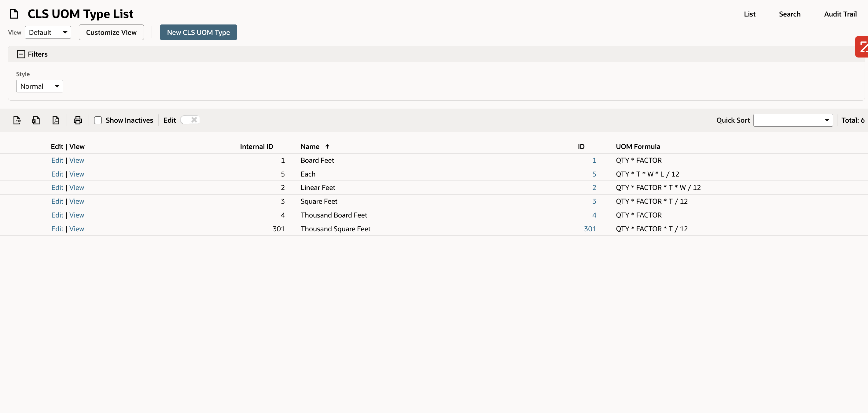The image size is (868, 413).
Task: Collapse the Filters section minus icon
Action: (x=21, y=54)
